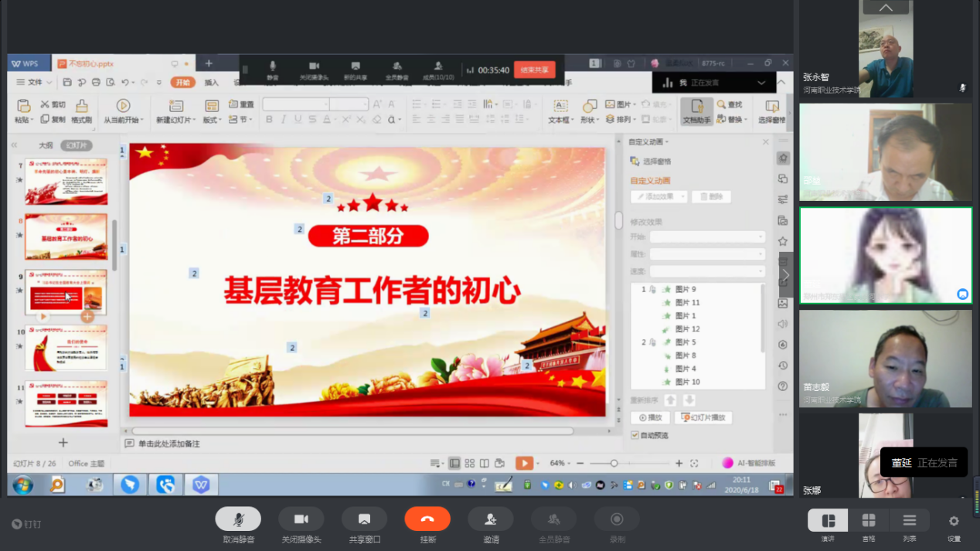Open the 替换 replace dropdown
The image size is (980, 551).
click(x=732, y=120)
